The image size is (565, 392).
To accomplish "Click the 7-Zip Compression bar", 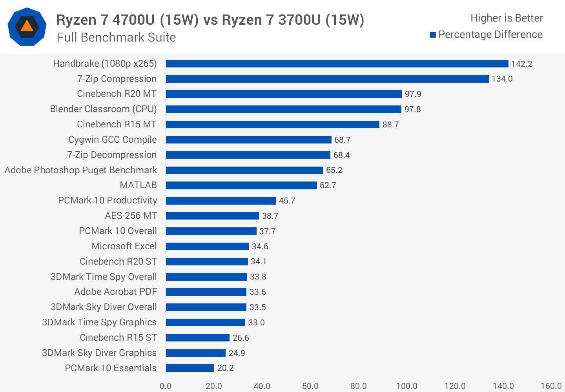I will [327, 79].
